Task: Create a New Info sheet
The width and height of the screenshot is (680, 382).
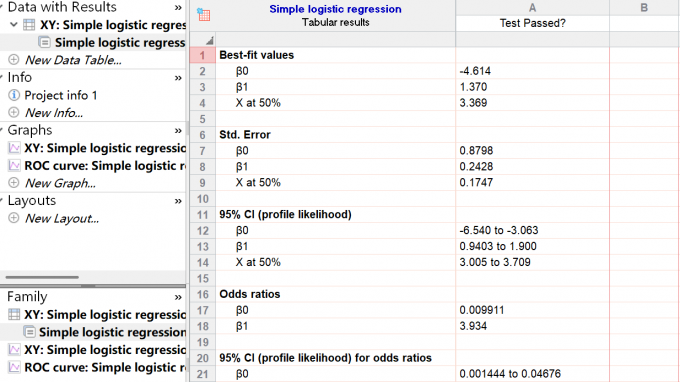Action: pos(54,113)
